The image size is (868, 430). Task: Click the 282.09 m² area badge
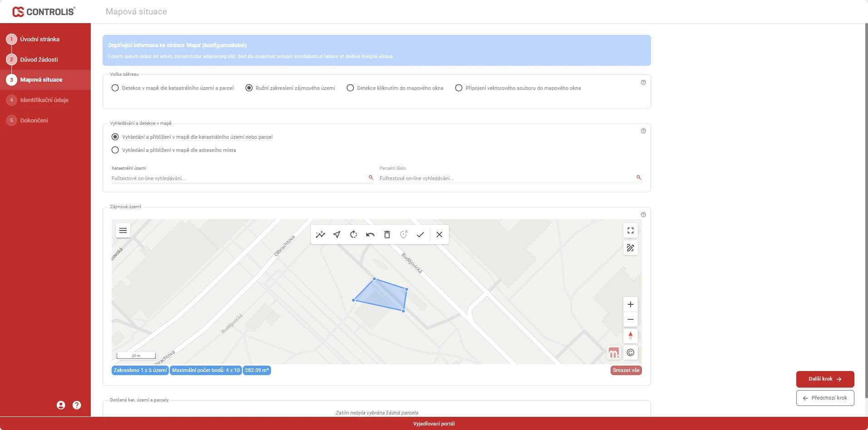pyautogui.click(x=257, y=370)
